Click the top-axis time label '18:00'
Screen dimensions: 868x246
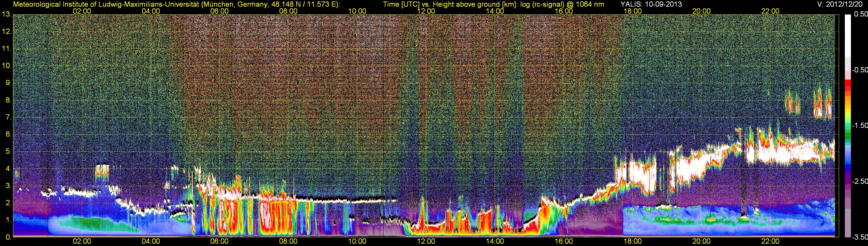click(x=632, y=11)
